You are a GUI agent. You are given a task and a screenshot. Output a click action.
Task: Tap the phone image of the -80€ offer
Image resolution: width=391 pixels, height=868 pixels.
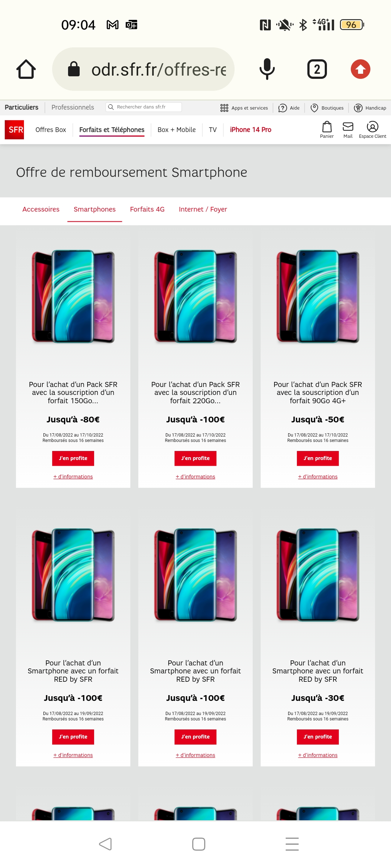[x=73, y=296]
